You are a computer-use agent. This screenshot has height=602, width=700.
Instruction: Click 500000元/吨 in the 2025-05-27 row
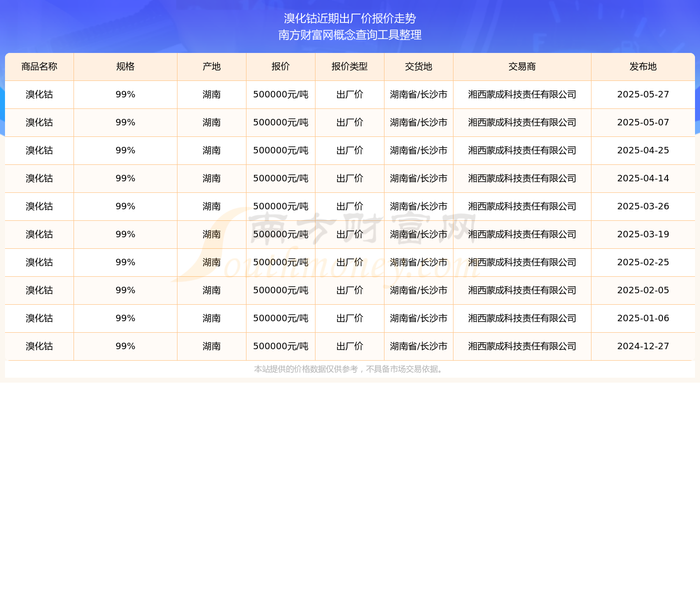tap(280, 94)
